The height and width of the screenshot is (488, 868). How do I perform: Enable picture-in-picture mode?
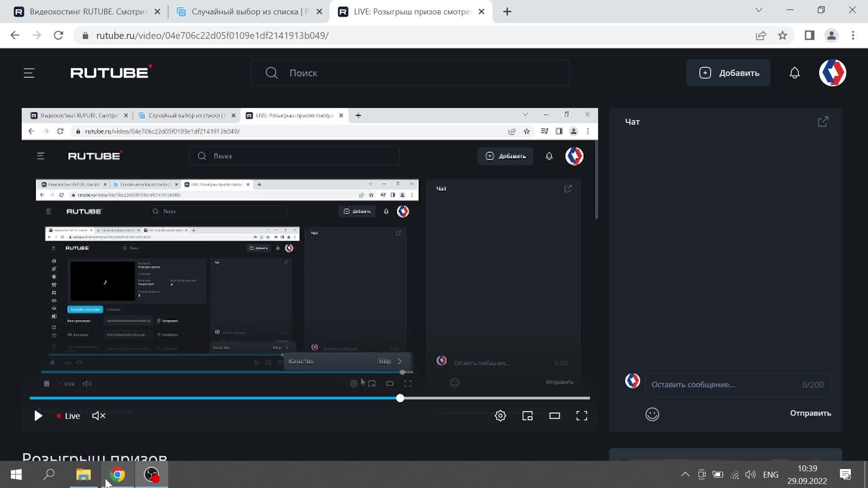point(528,416)
